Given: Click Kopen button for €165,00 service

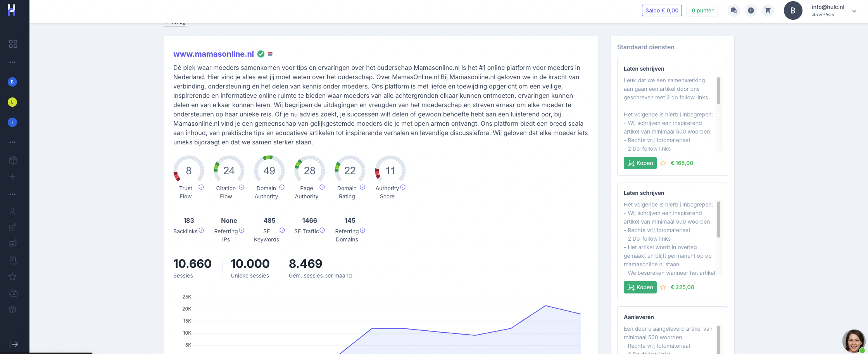Looking at the screenshot, I should [640, 163].
